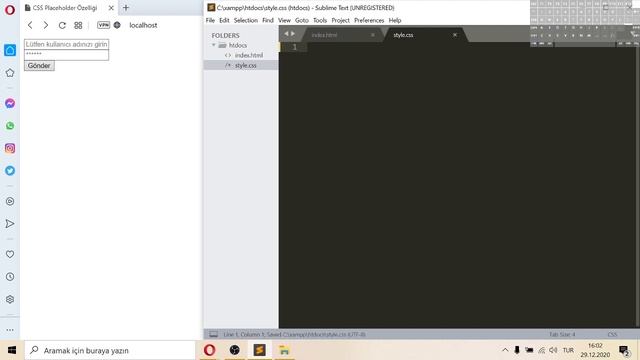Open the Windows Start menu

tap(12, 350)
